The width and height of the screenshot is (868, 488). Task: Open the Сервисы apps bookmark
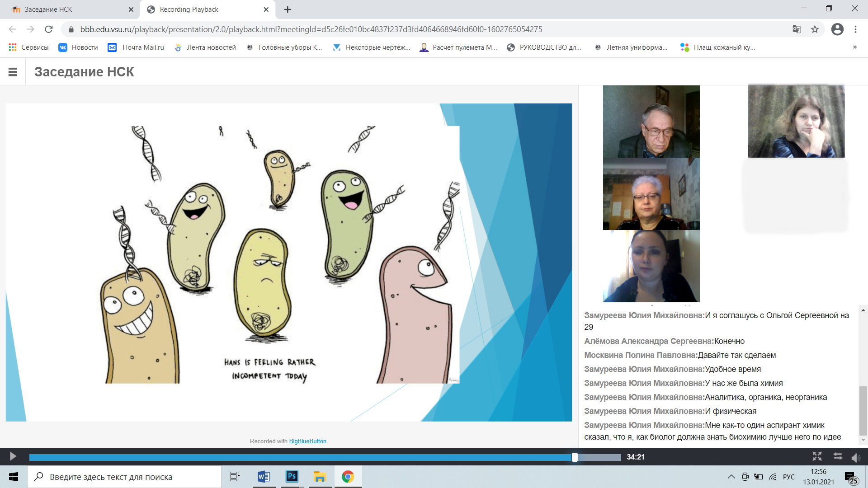[x=28, y=47]
